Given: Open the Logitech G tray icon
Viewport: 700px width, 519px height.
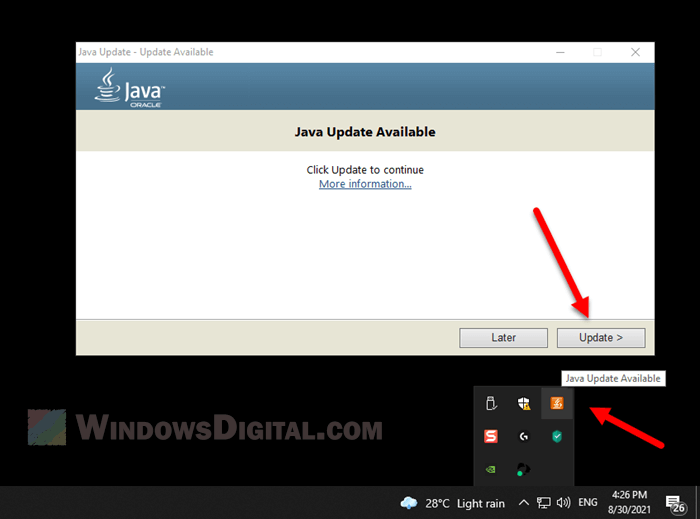Looking at the screenshot, I should click(x=524, y=436).
